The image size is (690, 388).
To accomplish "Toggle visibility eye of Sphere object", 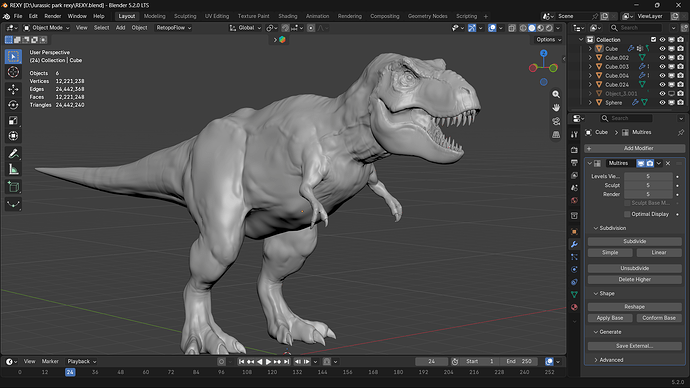I will click(662, 102).
